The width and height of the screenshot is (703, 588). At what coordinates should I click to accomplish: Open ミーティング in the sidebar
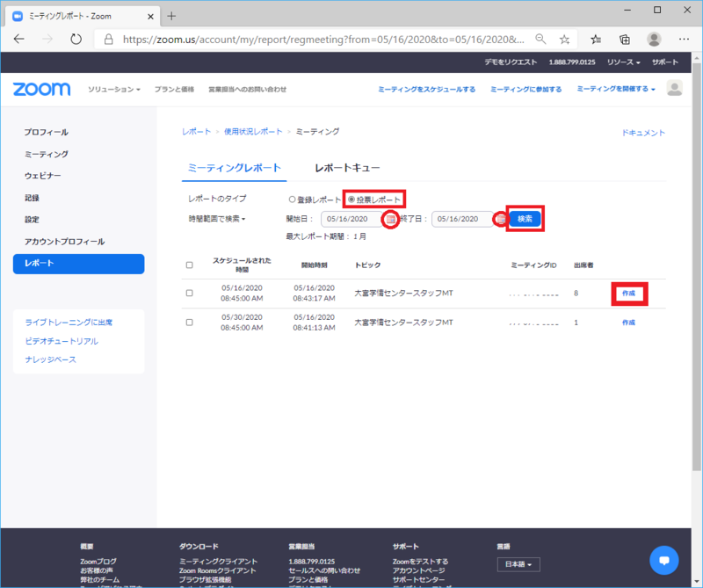point(47,154)
